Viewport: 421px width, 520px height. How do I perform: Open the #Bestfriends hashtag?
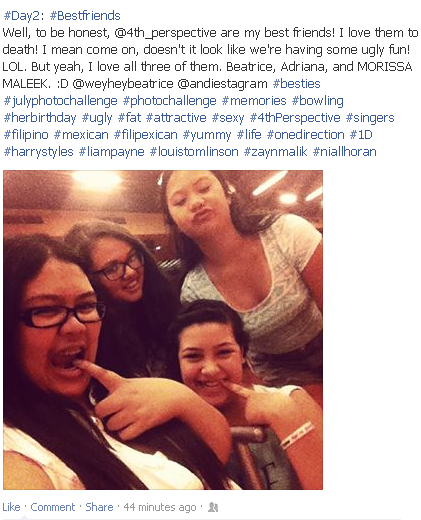click(85, 16)
